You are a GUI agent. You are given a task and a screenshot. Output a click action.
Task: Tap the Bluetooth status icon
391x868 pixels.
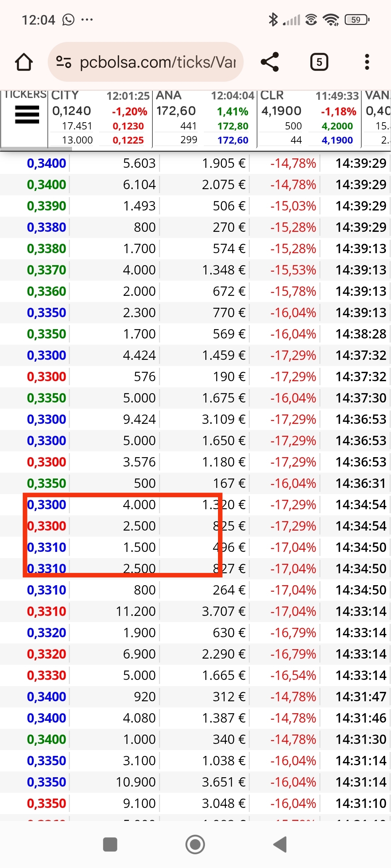[273, 20]
